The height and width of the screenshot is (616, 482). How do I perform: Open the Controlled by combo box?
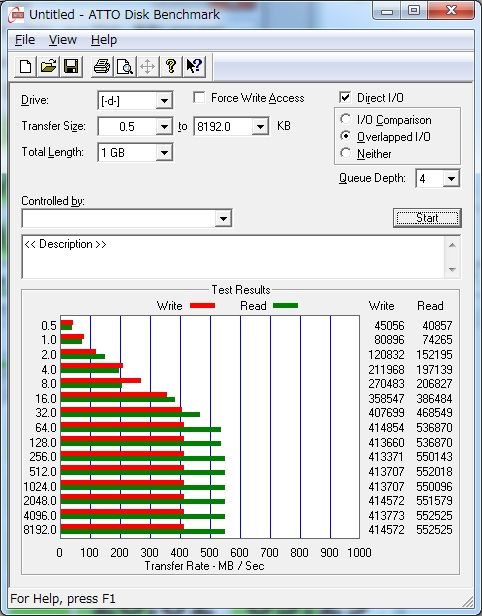click(126, 218)
